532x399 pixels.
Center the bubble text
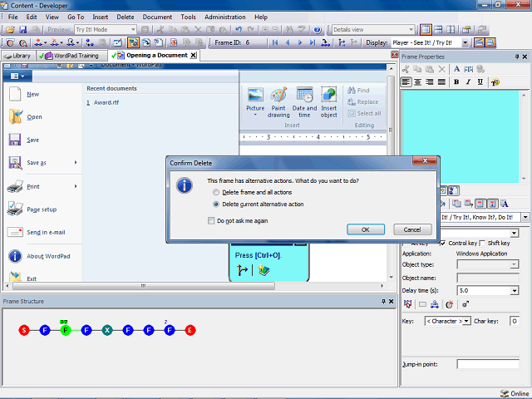point(417,81)
